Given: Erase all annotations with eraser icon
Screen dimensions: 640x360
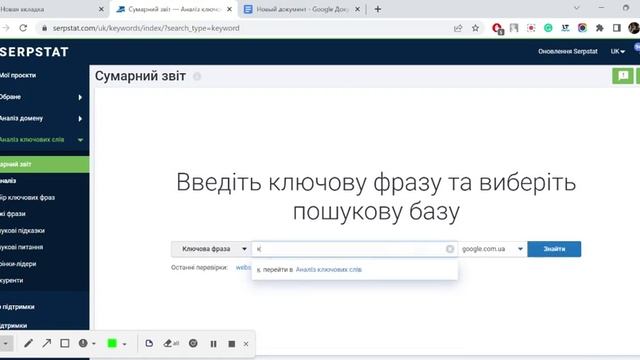Looking at the screenshot, I should pos(171,343).
